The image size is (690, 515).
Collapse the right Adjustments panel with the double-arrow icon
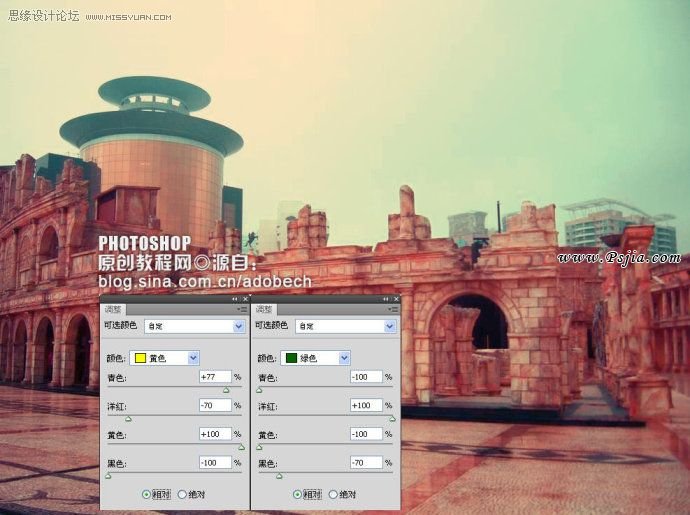(385, 299)
